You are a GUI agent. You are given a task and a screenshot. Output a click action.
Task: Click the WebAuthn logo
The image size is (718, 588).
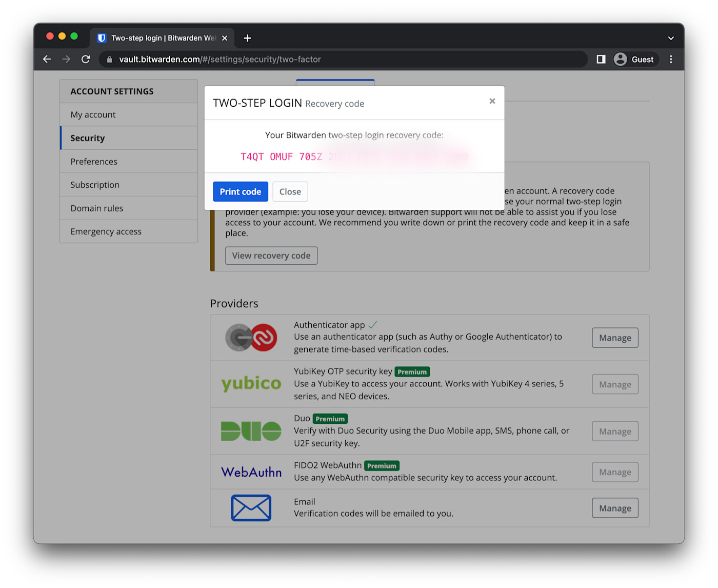tap(251, 472)
